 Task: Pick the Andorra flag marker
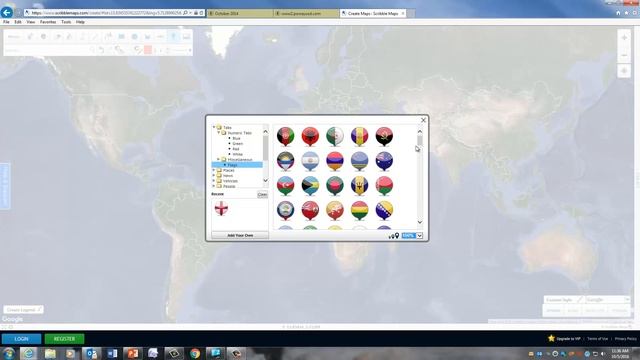(359, 136)
